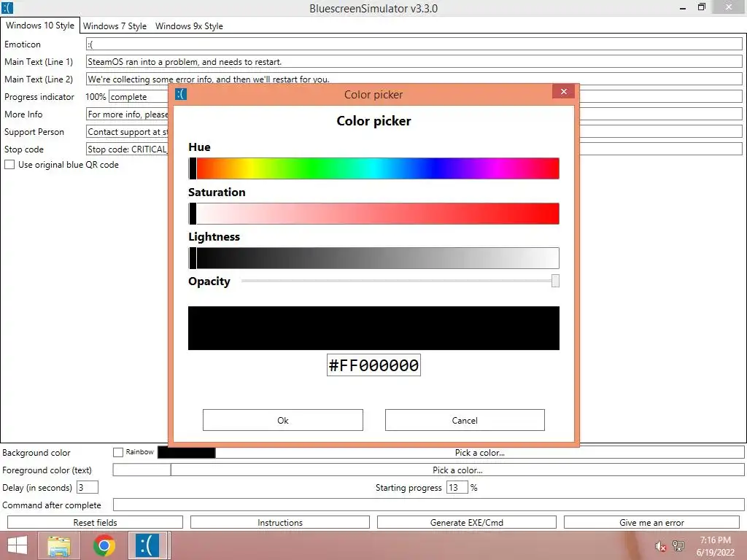Click the white foreground color swatch
Image resolution: width=747 pixels, height=560 pixels.
[142, 470]
